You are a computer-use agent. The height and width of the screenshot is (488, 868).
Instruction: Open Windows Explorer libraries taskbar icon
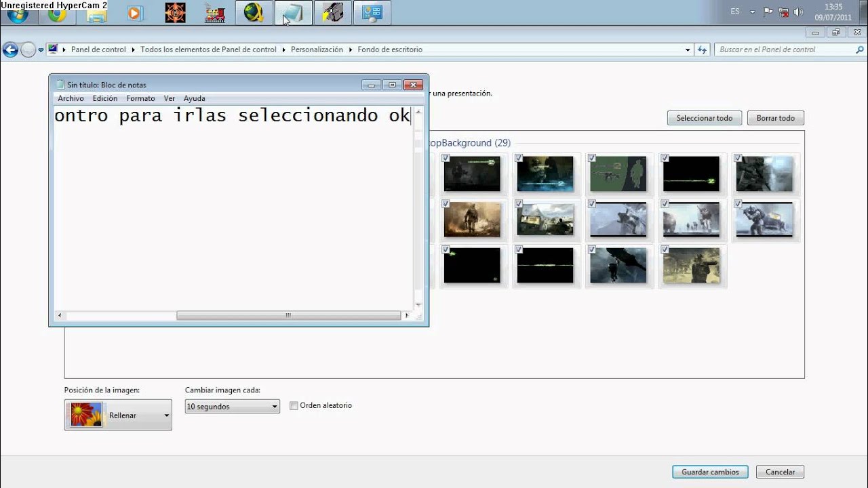pos(96,14)
